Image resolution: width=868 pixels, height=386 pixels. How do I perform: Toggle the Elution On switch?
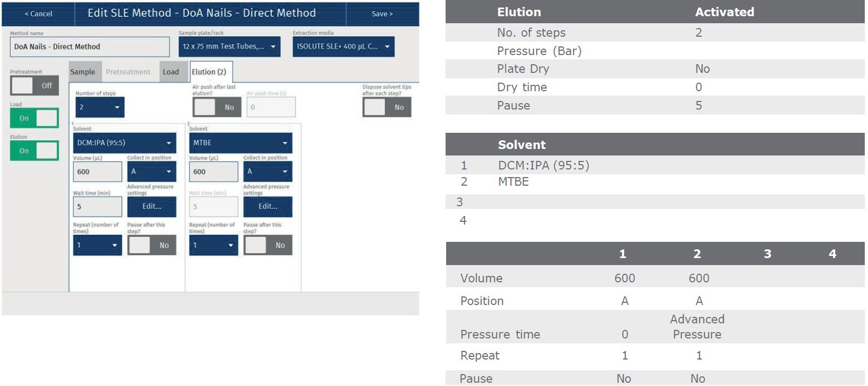[x=35, y=151]
